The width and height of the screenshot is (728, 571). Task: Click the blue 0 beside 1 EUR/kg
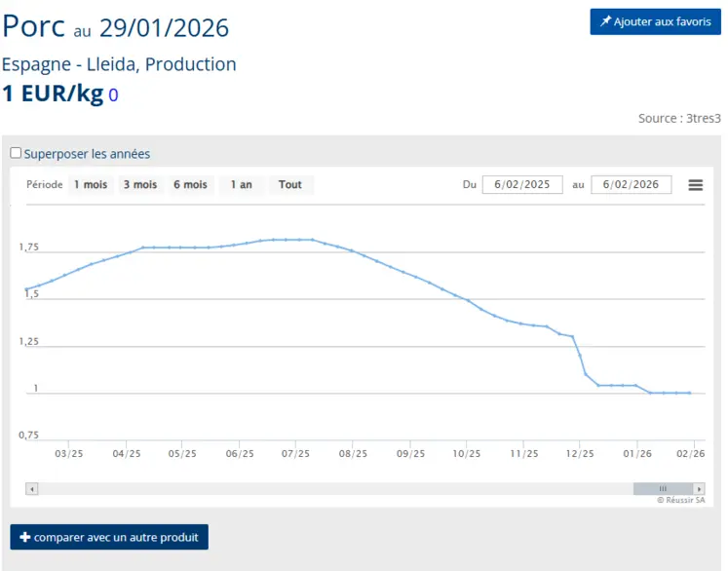[x=113, y=95]
